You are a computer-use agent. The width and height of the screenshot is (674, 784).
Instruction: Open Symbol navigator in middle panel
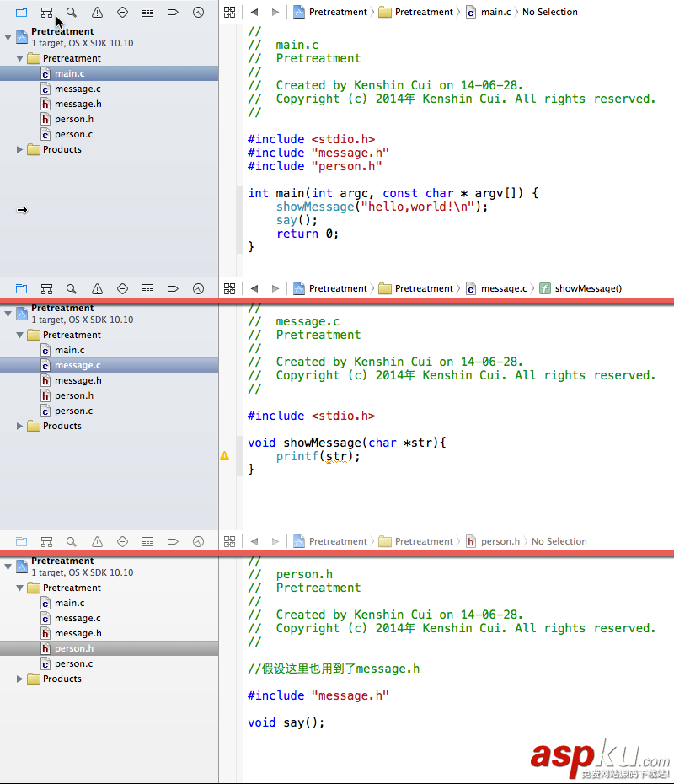46,288
